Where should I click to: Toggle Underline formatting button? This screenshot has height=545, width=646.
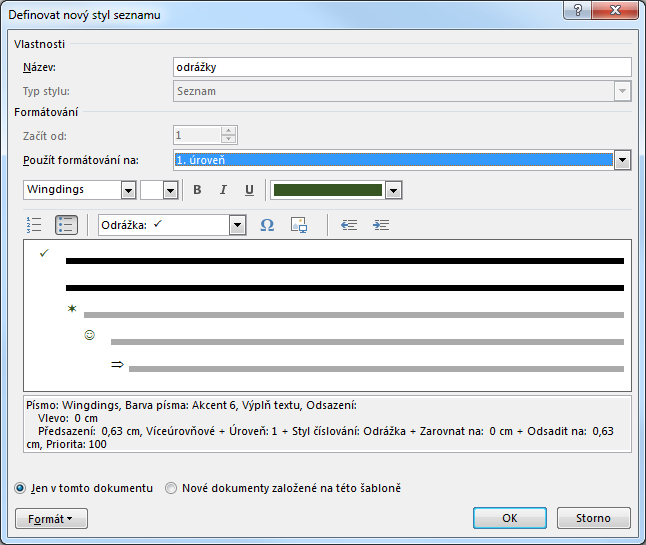(x=249, y=190)
